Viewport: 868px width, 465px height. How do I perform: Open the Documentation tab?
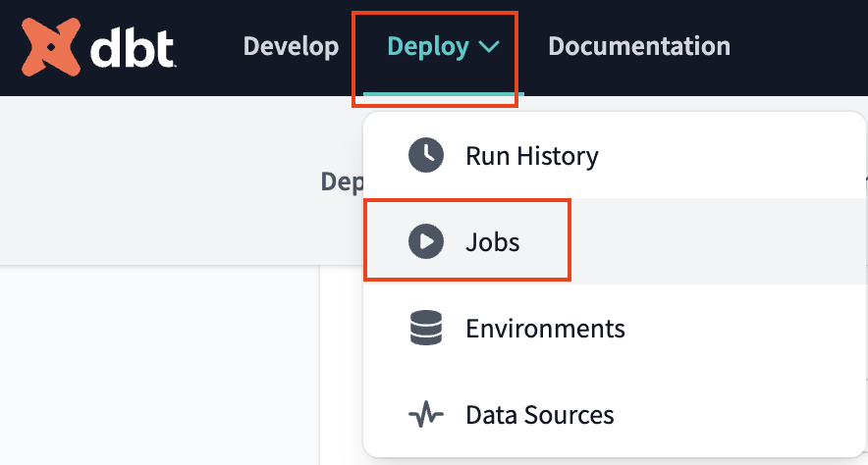[639, 46]
